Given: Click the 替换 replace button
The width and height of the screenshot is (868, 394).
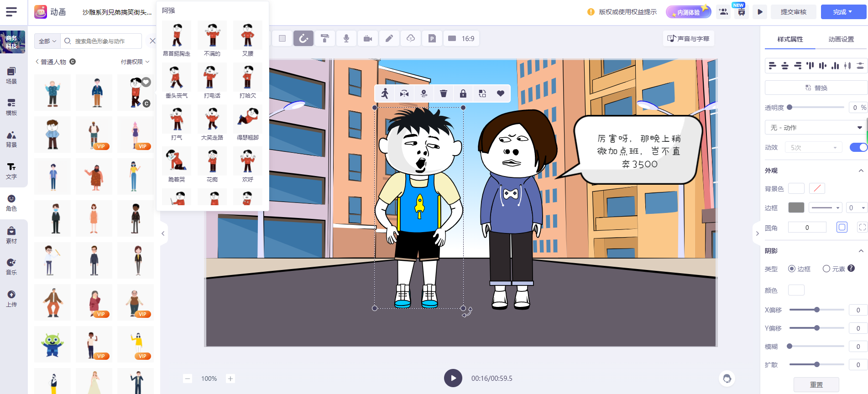Looking at the screenshot, I should click(816, 88).
